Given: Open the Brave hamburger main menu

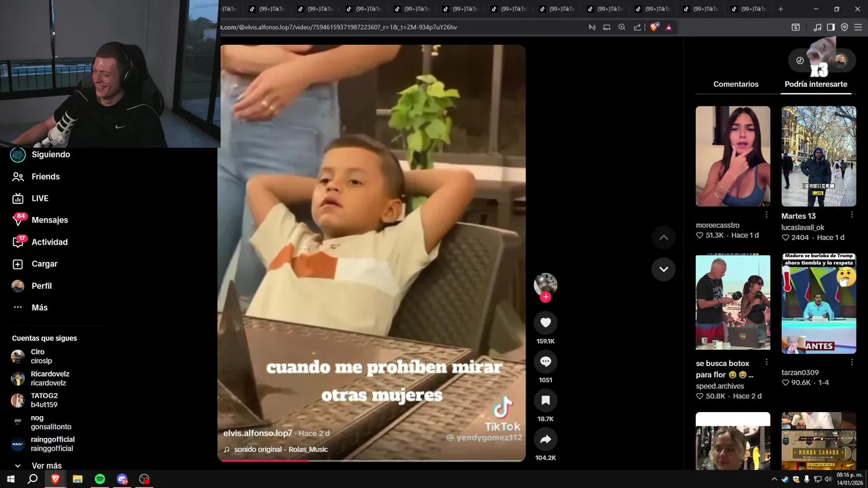Looking at the screenshot, I should [859, 27].
